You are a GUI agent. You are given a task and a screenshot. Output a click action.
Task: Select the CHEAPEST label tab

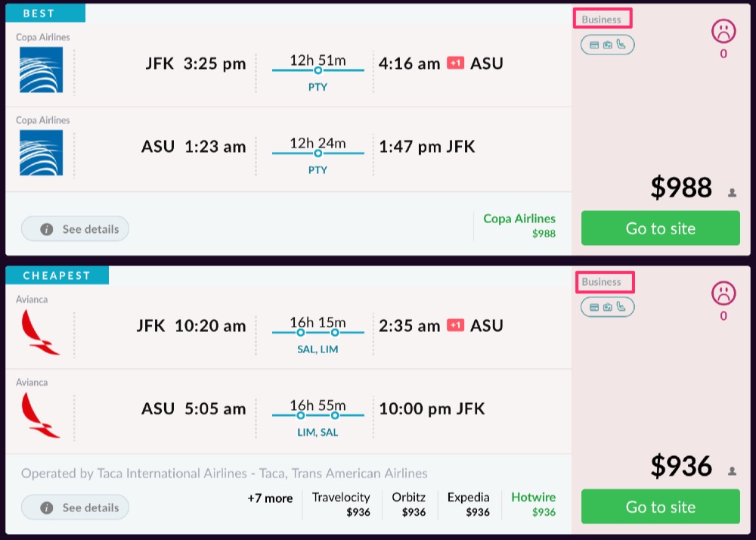tap(57, 275)
